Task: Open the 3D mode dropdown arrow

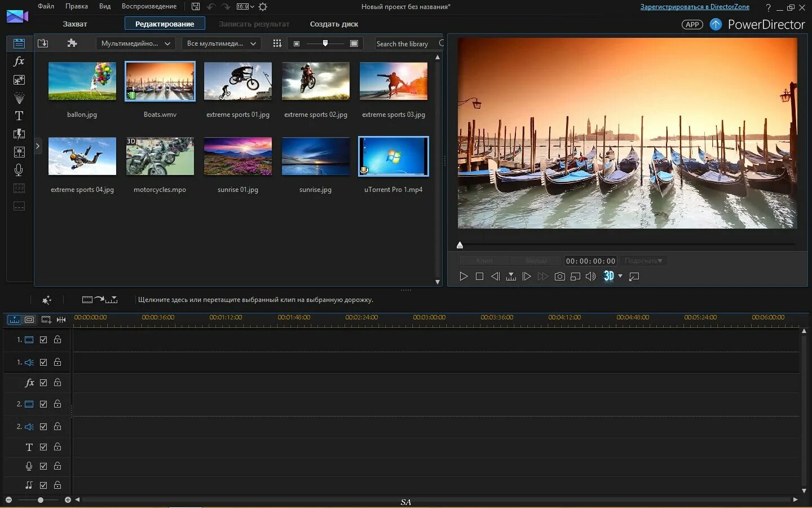Action: [x=620, y=276]
